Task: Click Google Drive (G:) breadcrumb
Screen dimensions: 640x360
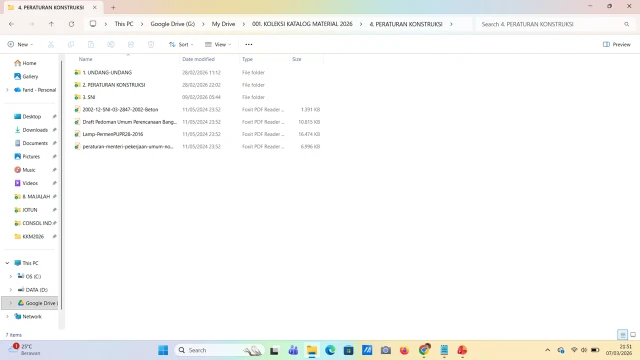Action: [173, 24]
